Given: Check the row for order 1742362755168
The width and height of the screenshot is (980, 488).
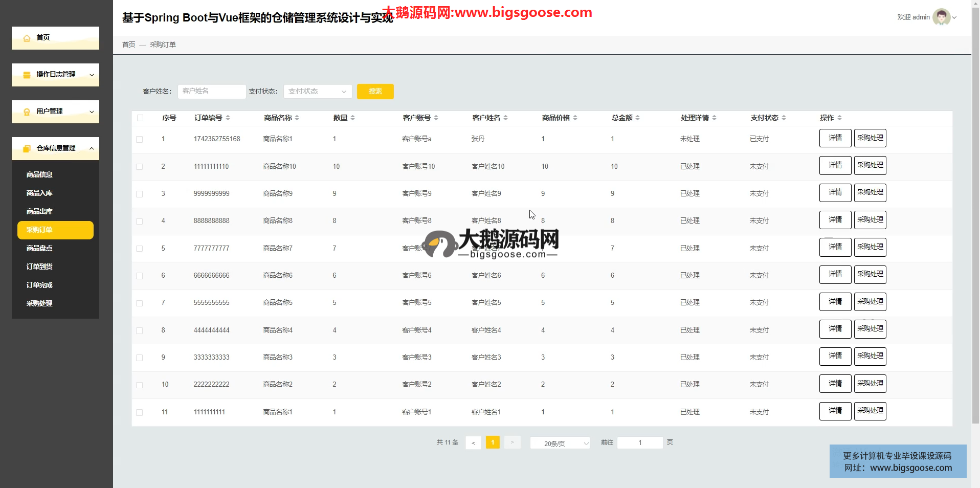Looking at the screenshot, I should pyautogui.click(x=140, y=139).
